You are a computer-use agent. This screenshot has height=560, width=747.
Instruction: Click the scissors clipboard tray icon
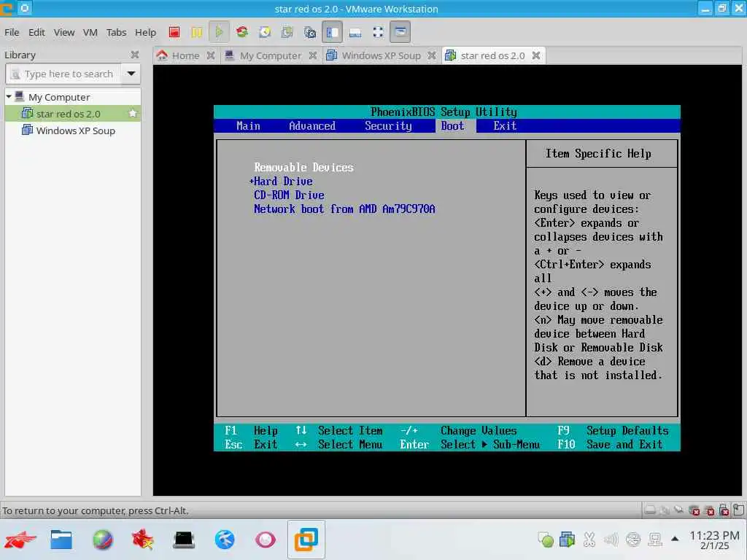click(589, 540)
